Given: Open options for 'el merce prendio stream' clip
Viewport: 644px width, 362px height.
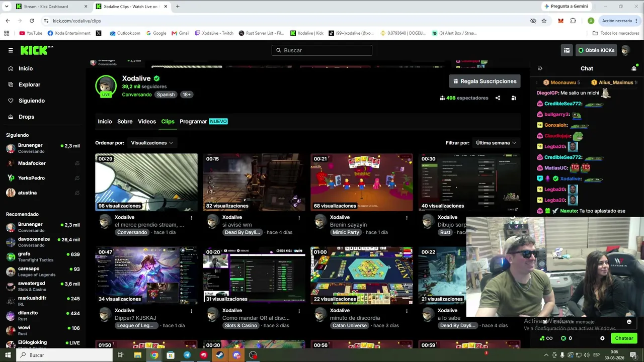Looking at the screenshot, I should point(191,218).
